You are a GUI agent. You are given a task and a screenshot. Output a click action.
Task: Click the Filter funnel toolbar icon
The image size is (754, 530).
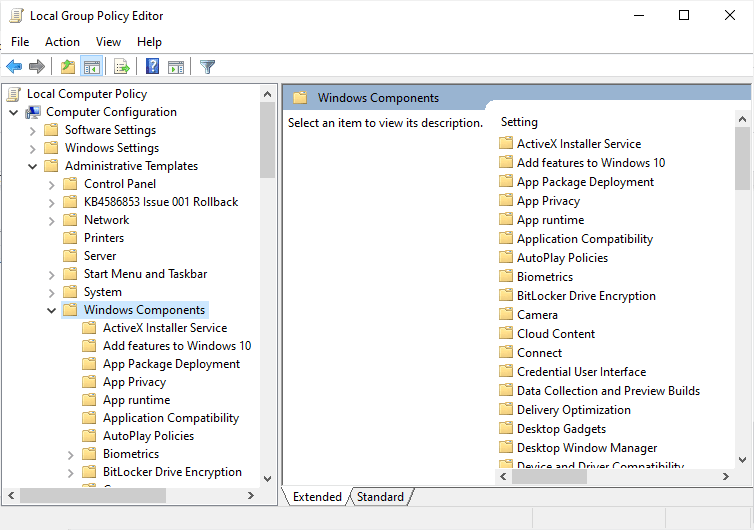207,66
